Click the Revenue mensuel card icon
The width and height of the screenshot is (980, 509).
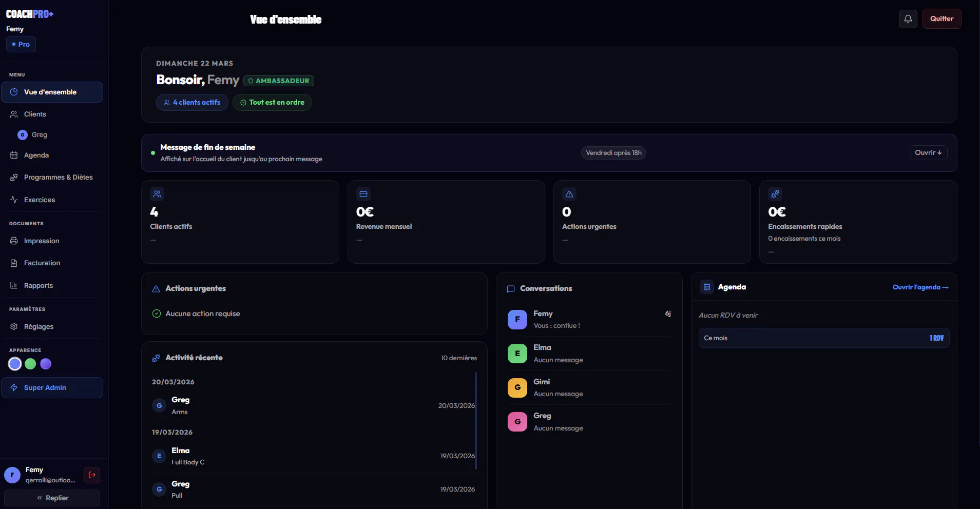pyautogui.click(x=363, y=194)
